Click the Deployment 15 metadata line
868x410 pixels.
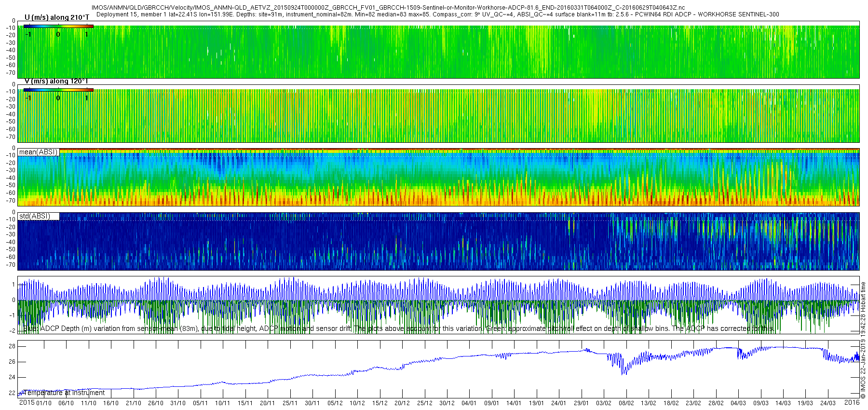tap(437, 14)
